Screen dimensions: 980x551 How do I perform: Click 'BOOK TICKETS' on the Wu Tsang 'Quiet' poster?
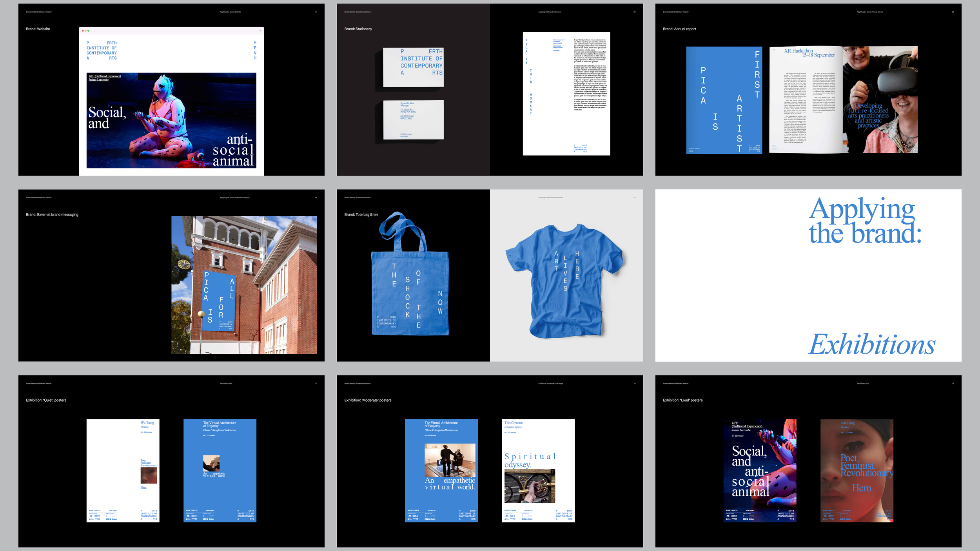pyautogui.click(x=95, y=510)
